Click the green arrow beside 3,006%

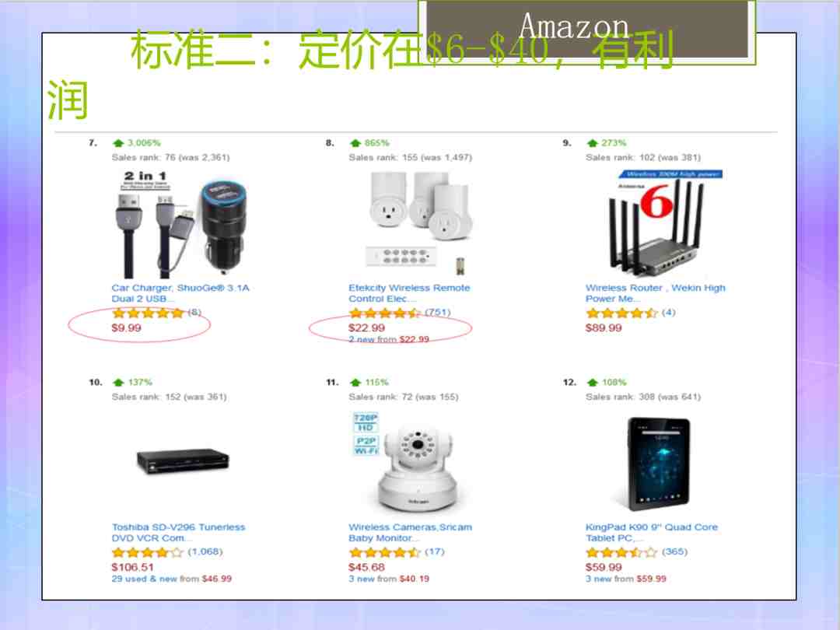[118, 143]
